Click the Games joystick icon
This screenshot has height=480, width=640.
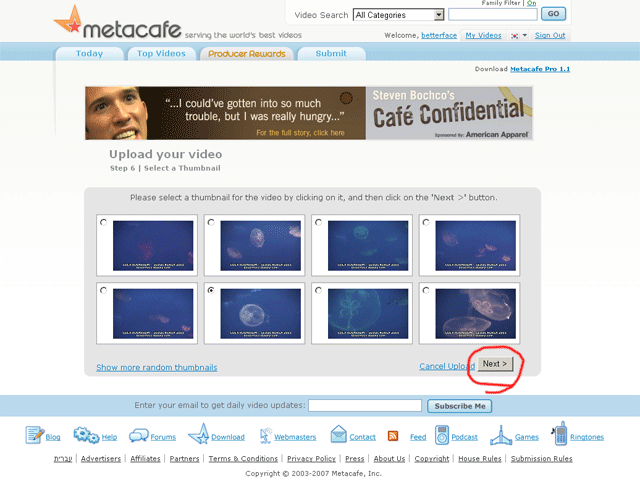(x=501, y=435)
